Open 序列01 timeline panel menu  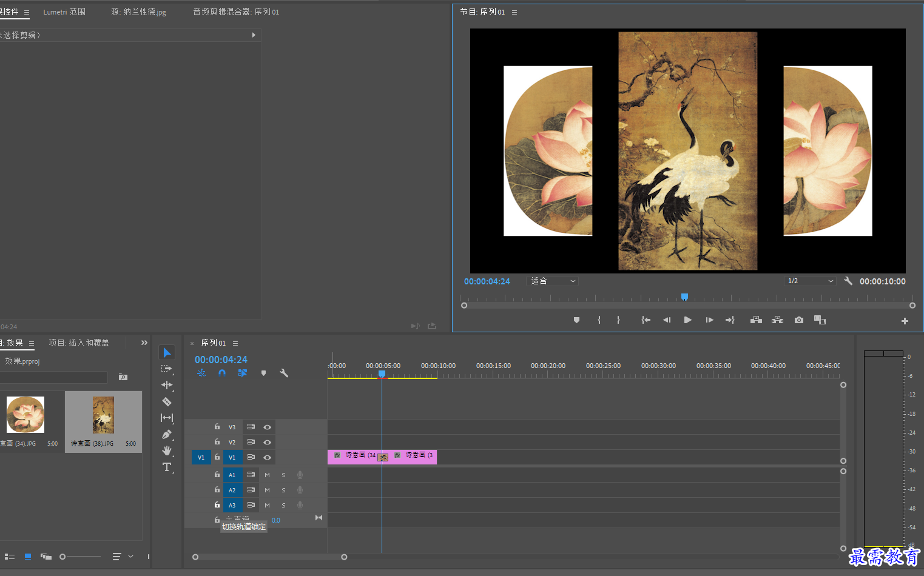click(x=235, y=343)
